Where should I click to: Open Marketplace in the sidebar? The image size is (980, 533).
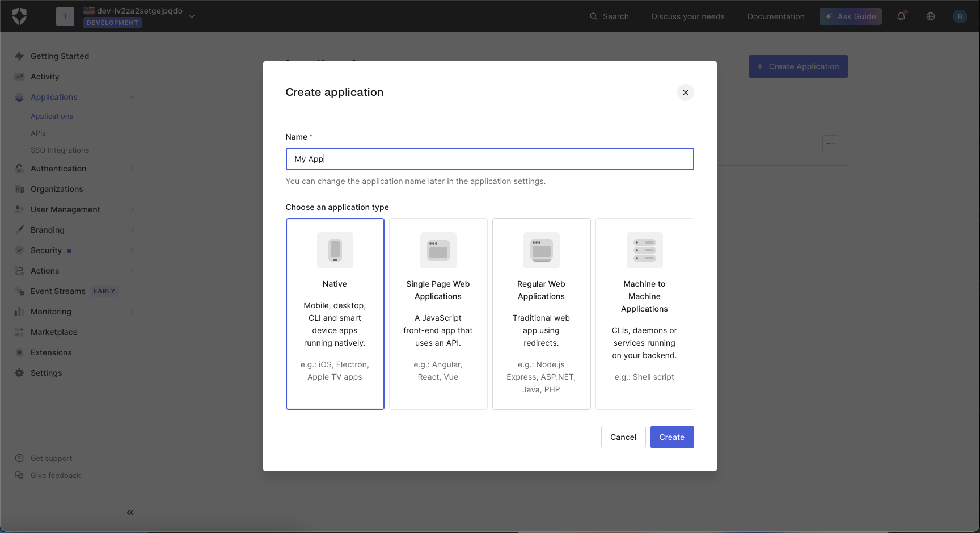54,331
